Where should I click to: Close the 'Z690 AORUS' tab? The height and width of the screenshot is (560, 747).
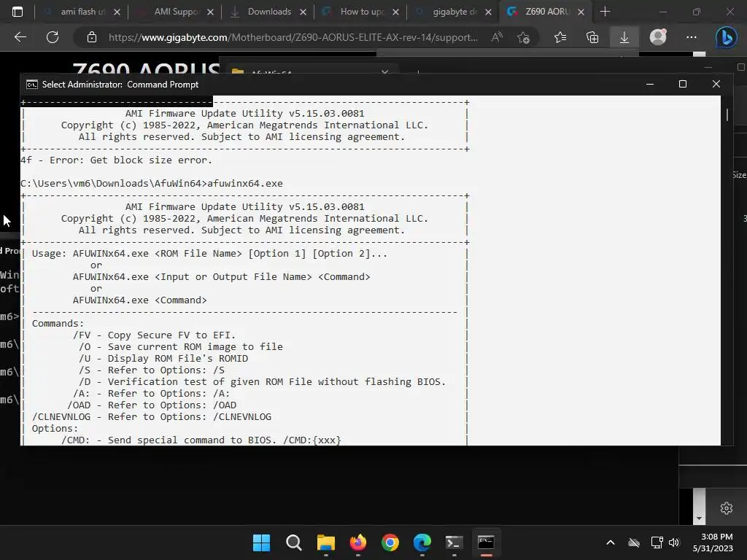(x=581, y=12)
